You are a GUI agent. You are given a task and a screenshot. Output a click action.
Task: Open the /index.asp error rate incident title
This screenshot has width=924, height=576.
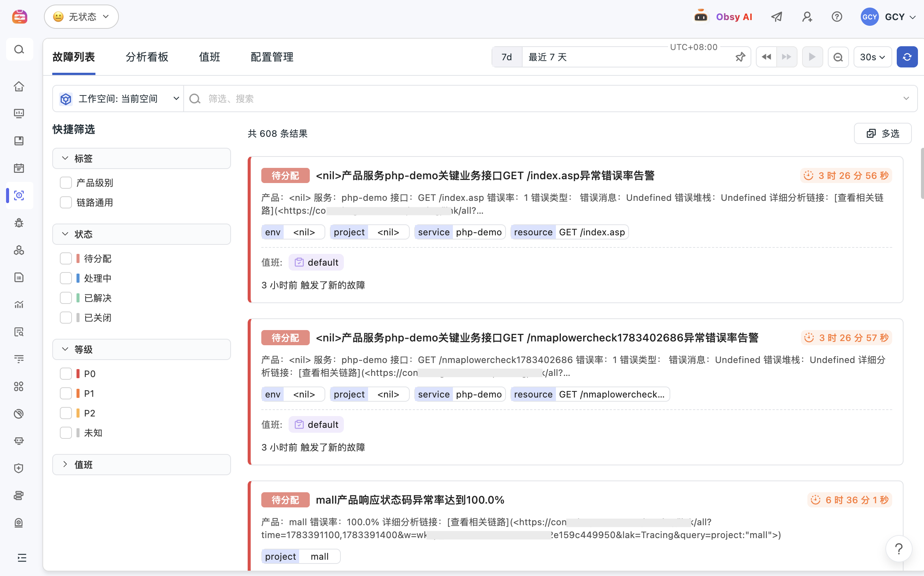485,175
